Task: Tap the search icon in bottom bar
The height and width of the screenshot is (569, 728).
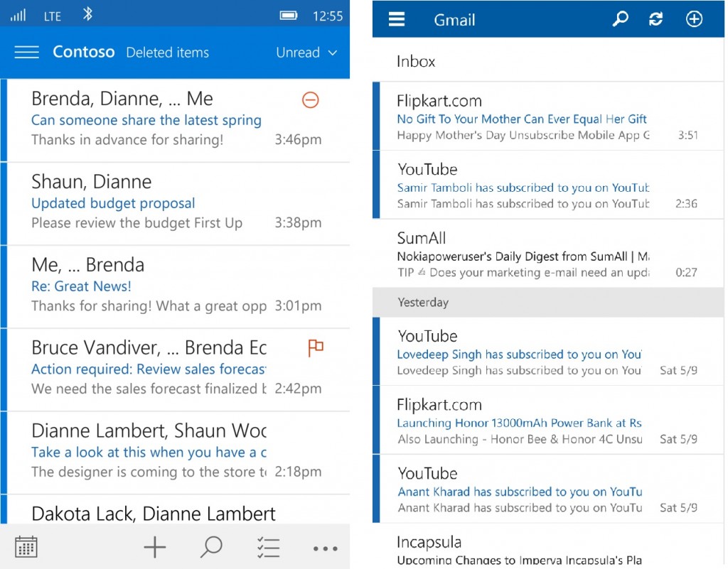Action: point(211,547)
